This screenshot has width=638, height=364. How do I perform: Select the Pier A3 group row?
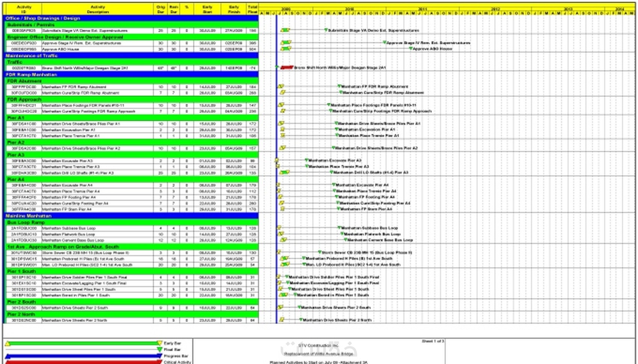pyautogui.click(x=131, y=155)
